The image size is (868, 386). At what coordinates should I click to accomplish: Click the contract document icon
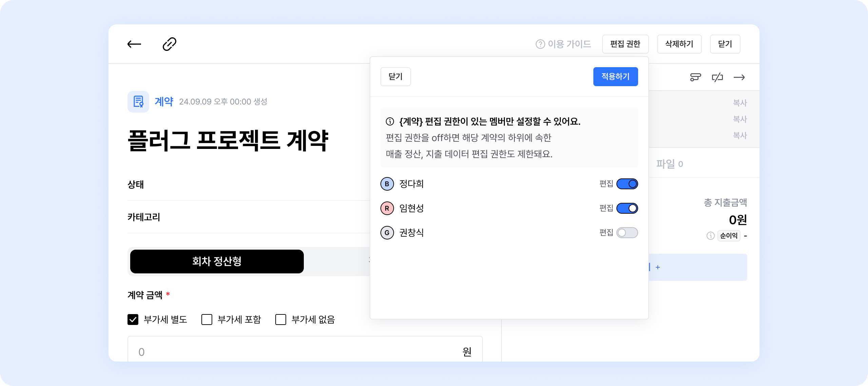coord(138,101)
